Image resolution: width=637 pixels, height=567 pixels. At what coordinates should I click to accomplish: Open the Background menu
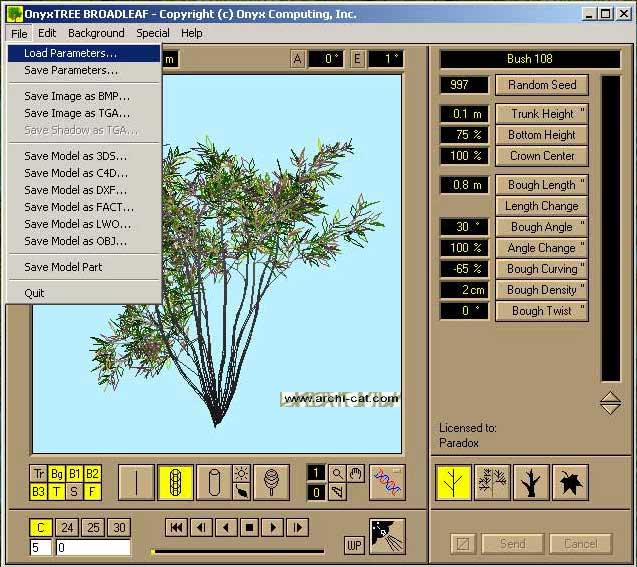tap(96, 33)
